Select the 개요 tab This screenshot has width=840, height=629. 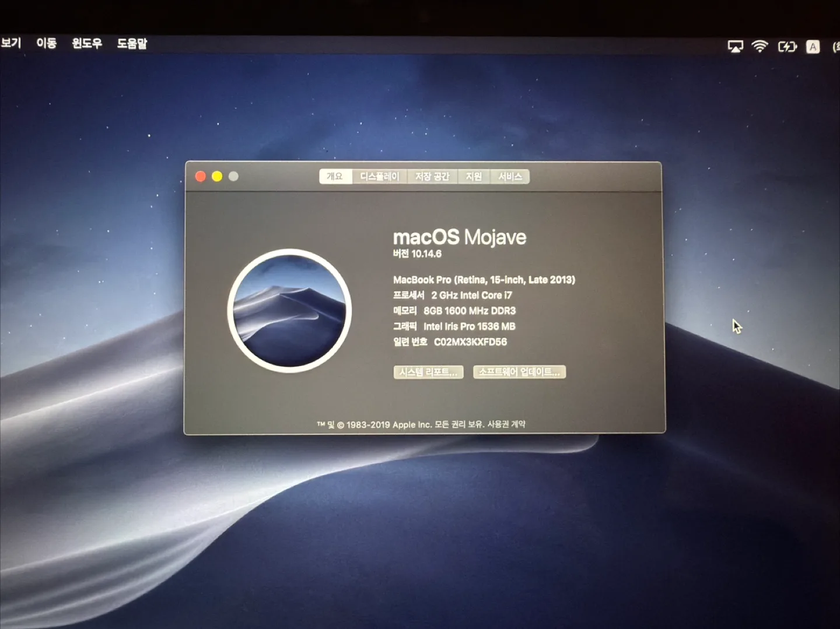(x=335, y=177)
